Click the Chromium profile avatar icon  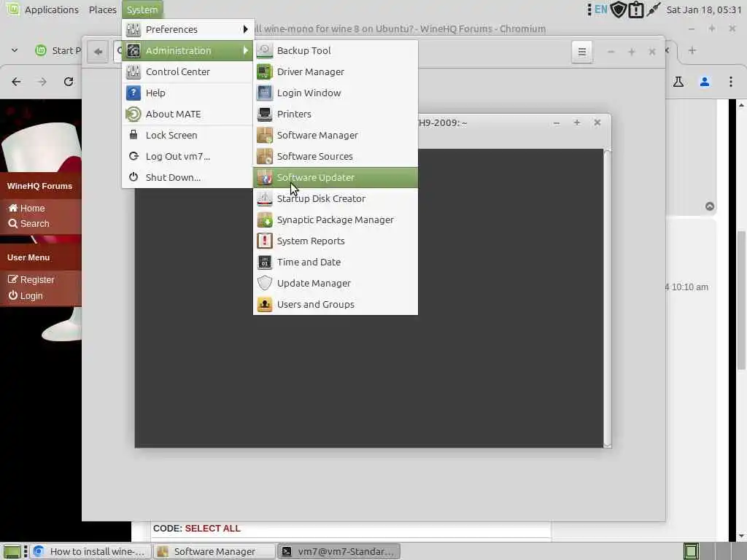pyautogui.click(x=705, y=82)
